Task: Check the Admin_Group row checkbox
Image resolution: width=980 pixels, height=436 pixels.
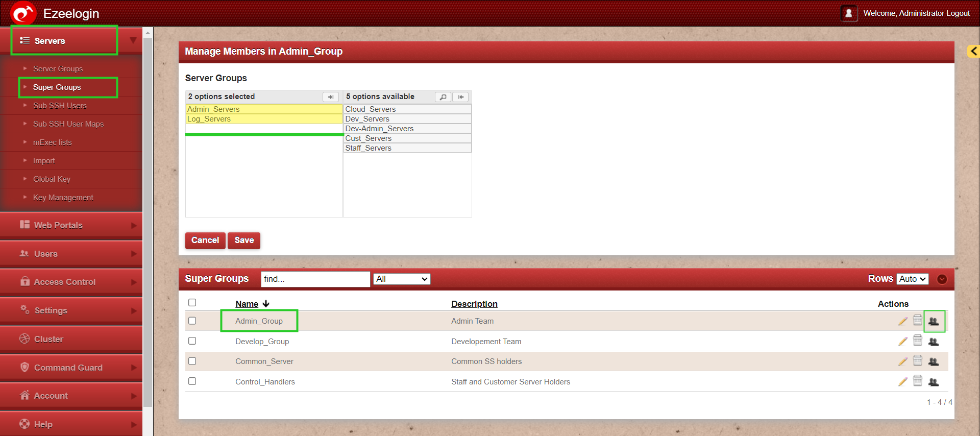Action: click(x=192, y=321)
